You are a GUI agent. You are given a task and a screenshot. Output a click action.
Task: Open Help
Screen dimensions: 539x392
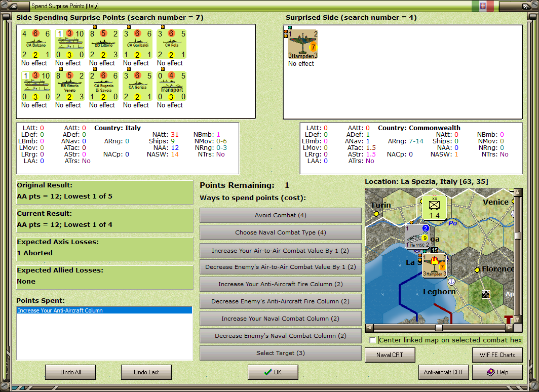point(497,372)
